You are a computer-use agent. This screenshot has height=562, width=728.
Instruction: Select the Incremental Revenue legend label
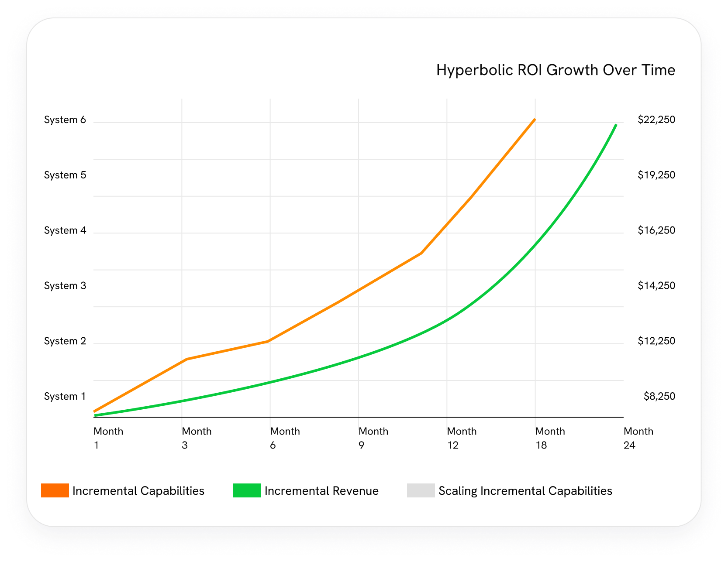click(x=321, y=491)
